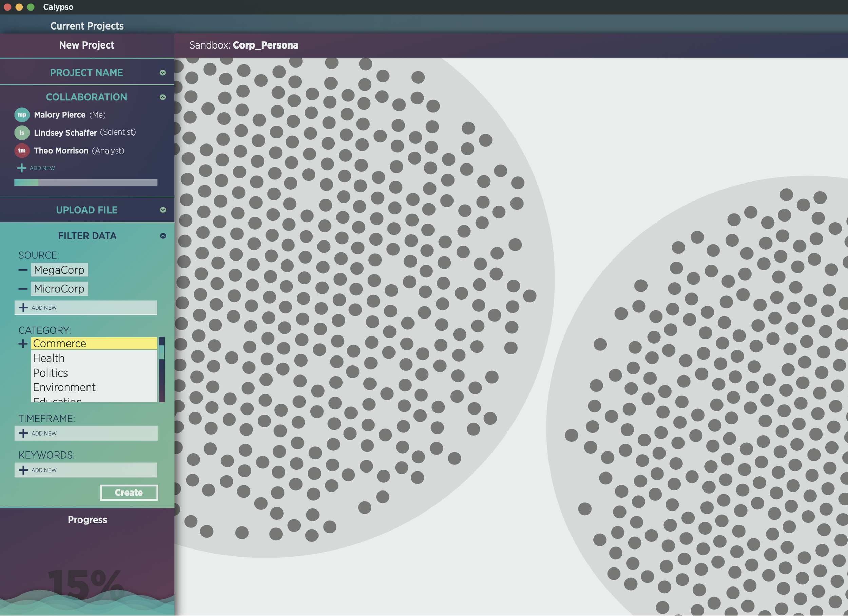Click plus icon in Keywords Add New field
848x616 pixels.
pyautogui.click(x=23, y=470)
